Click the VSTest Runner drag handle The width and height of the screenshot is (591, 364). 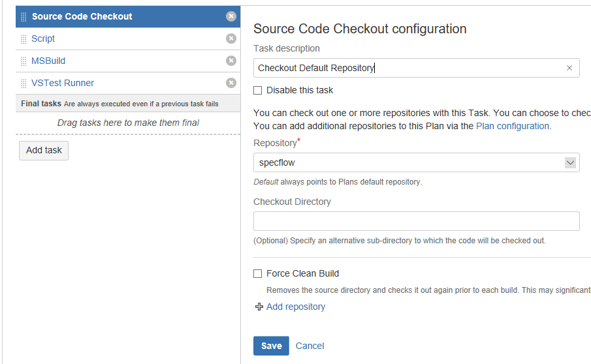(x=24, y=83)
